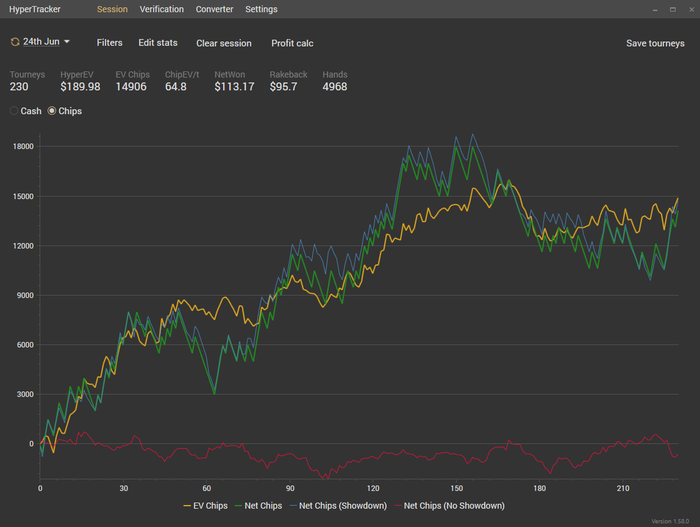Open the Verification tab
The image size is (700, 527).
(162, 9)
